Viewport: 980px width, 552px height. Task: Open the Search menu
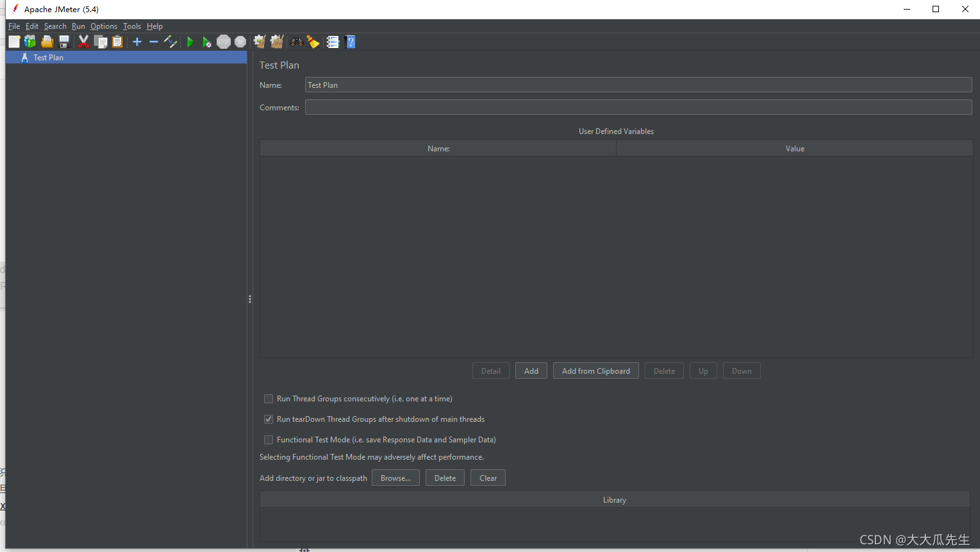pyautogui.click(x=55, y=26)
